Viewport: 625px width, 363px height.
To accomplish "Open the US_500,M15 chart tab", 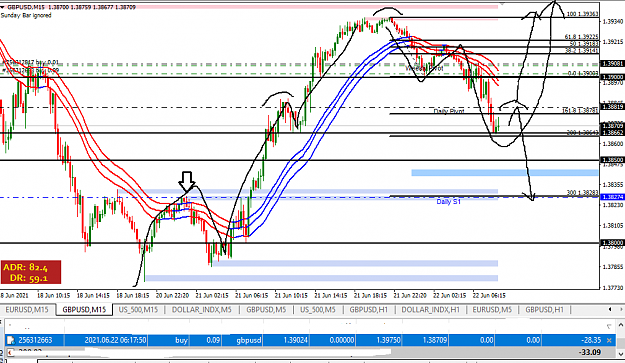I will (x=138, y=310).
